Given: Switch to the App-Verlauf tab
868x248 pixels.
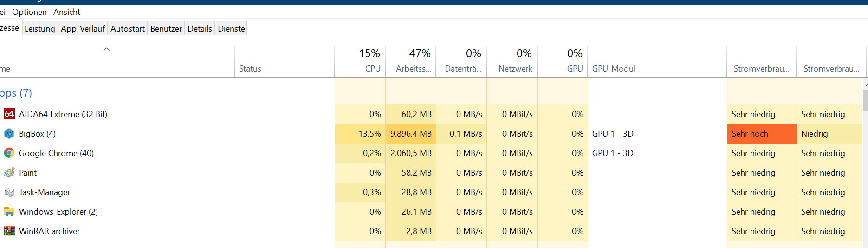Looking at the screenshot, I should (83, 29).
